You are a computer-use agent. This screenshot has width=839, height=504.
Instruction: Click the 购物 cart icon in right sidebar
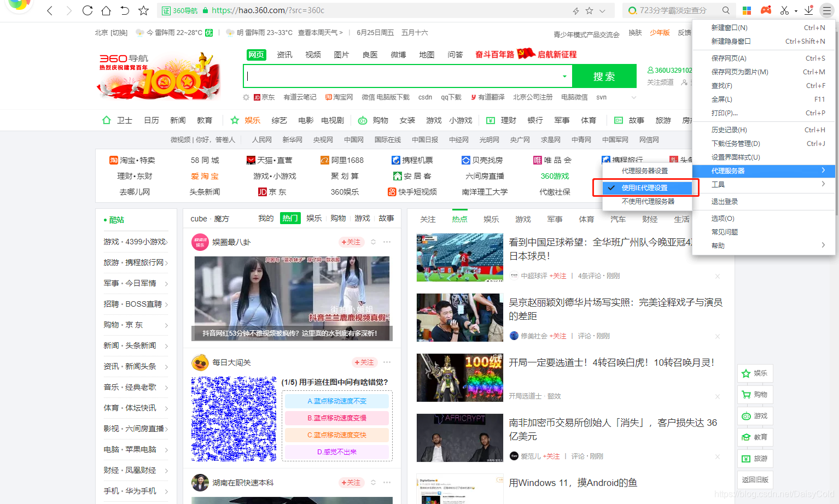click(x=746, y=395)
